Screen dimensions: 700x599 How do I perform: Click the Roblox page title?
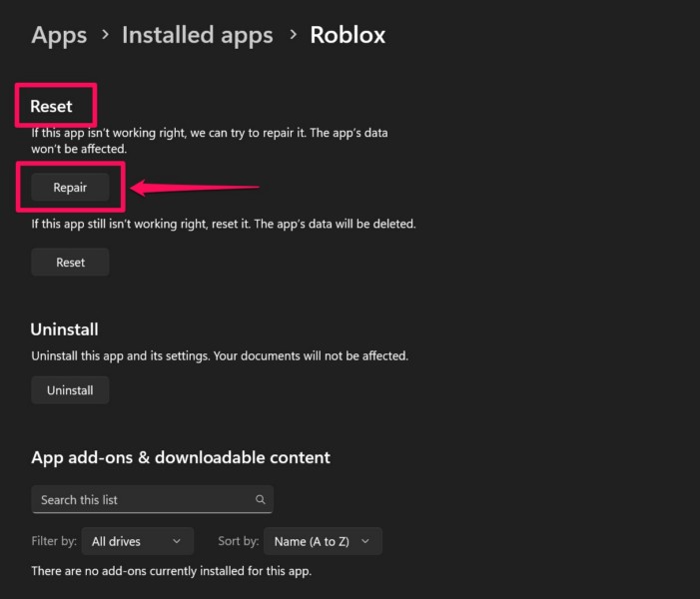pyautogui.click(x=348, y=35)
